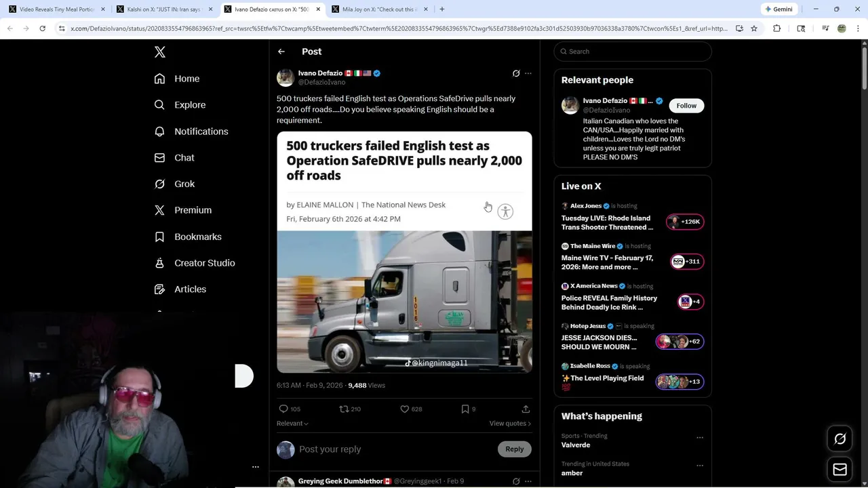
Task: Click Grok icon on Greying Geek's reply
Action: (x=516, y=481)
